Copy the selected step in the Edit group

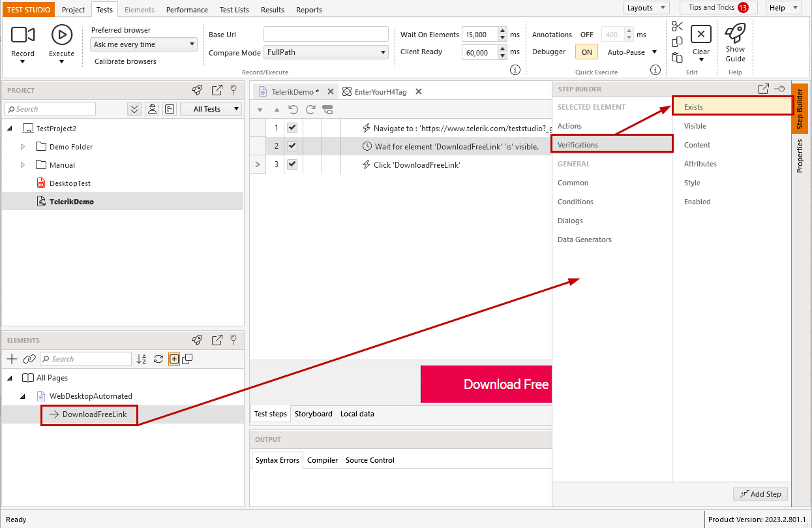click(x=677, y=42)
